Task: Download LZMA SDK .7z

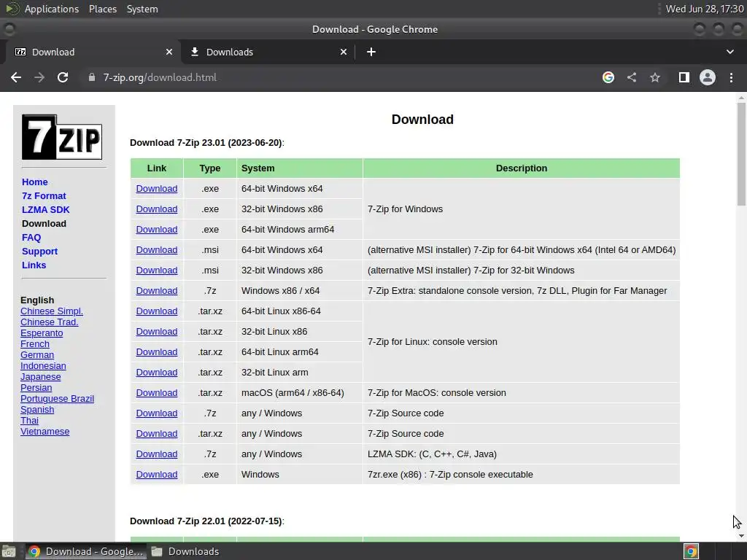Action: 157,454
